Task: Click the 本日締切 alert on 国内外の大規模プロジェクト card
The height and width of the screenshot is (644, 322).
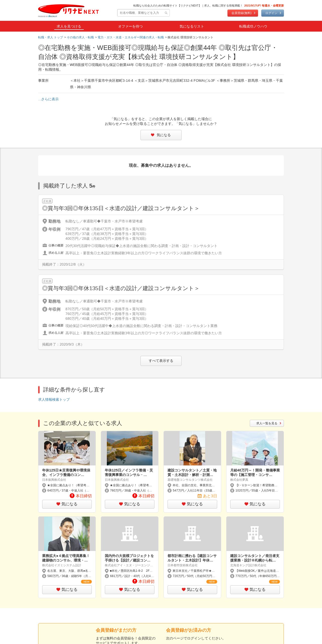Action: tap(143, 581)
